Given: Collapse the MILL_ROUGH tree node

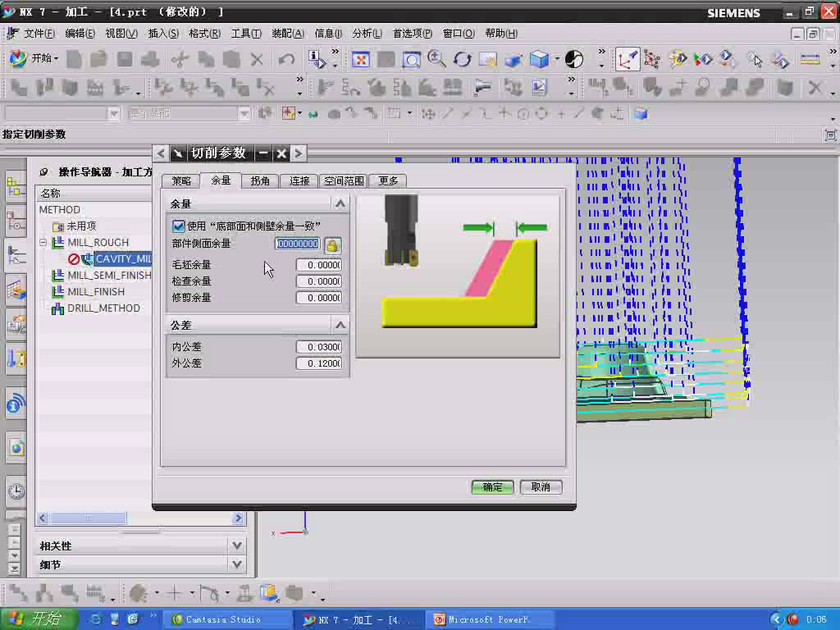Looking at the screenshot, I should [x=43, y=242].
